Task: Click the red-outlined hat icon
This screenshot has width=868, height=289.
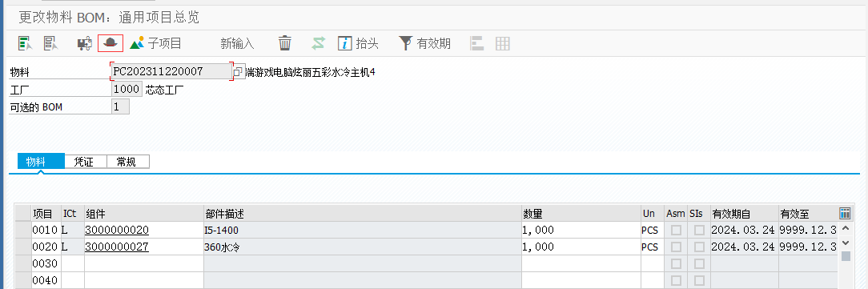Action: [111, 42]
